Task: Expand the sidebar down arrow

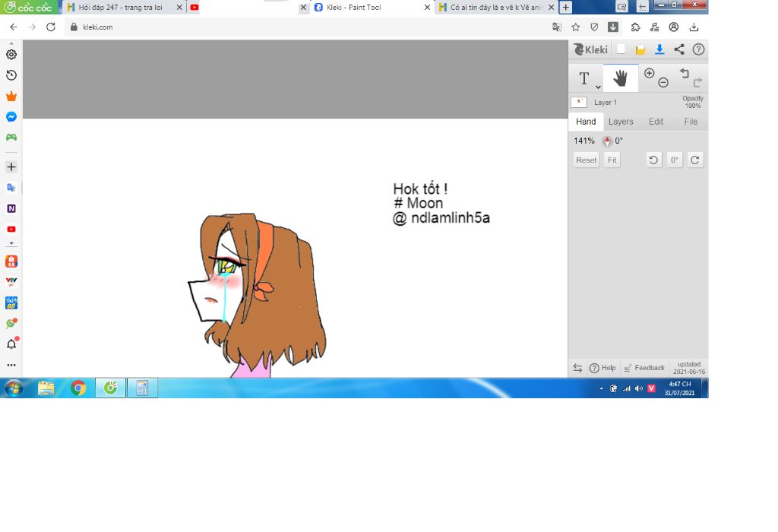Action: (x=11, y=244)
